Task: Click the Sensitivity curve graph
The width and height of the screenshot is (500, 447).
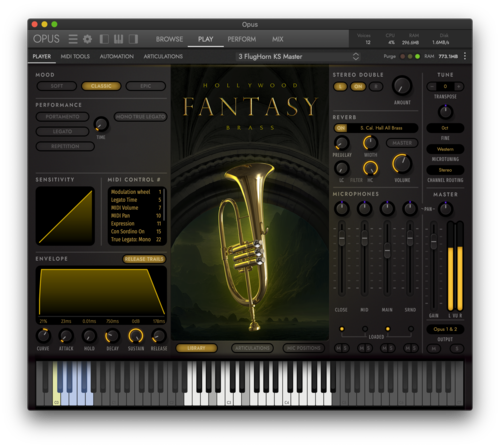Action: [65, 216]
